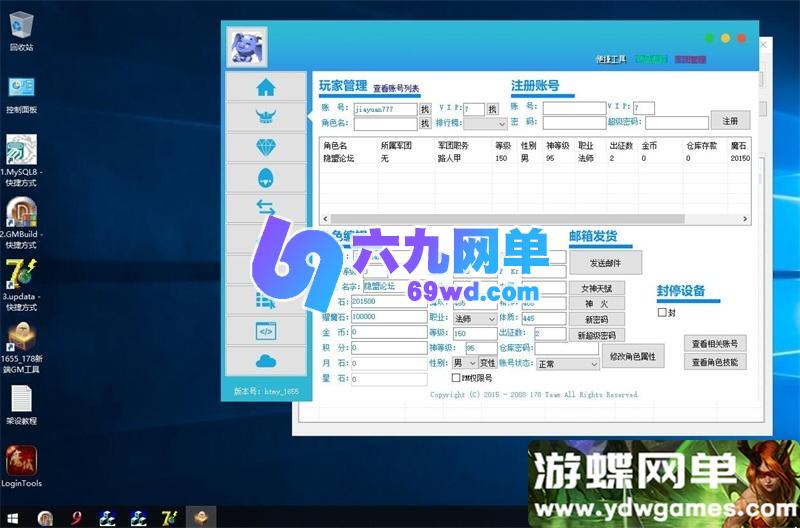Click the 新超级密码 button

tap(596, 335)
